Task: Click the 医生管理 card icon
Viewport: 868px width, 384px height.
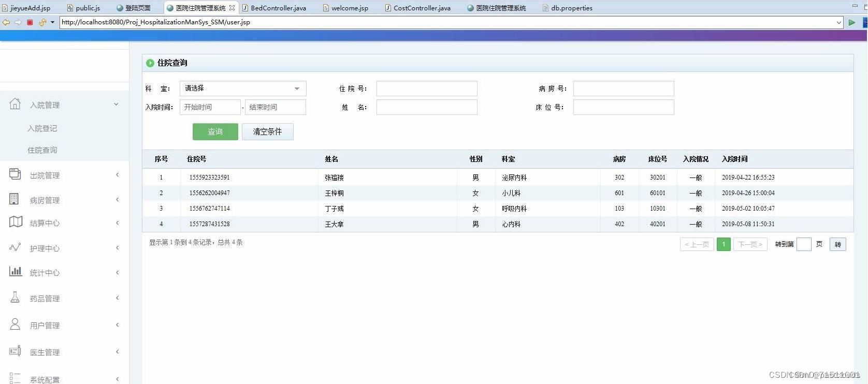Action: point(15,351)
